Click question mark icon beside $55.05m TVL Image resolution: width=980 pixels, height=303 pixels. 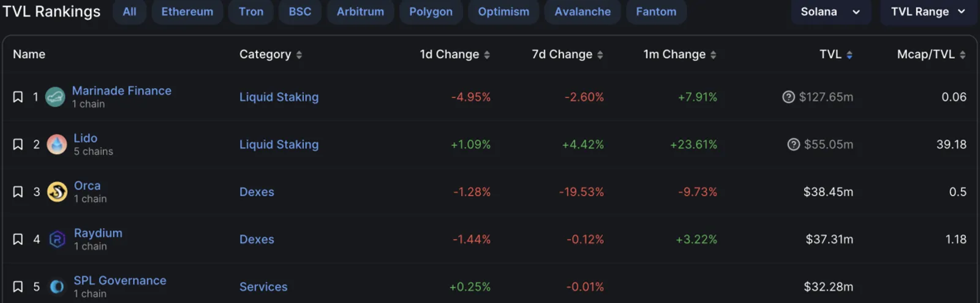(x=793, y=144)
